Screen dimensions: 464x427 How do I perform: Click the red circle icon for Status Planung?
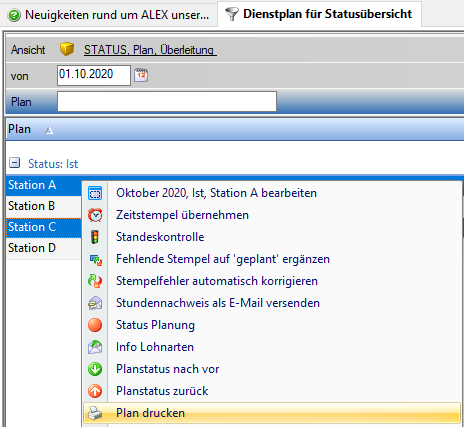point(95,325)
